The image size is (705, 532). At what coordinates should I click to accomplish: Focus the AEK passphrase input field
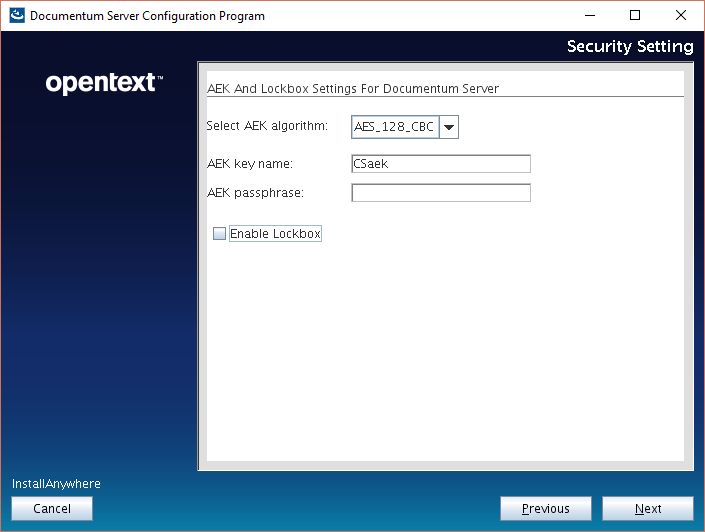pyautogui.click(x=440, y=193)
